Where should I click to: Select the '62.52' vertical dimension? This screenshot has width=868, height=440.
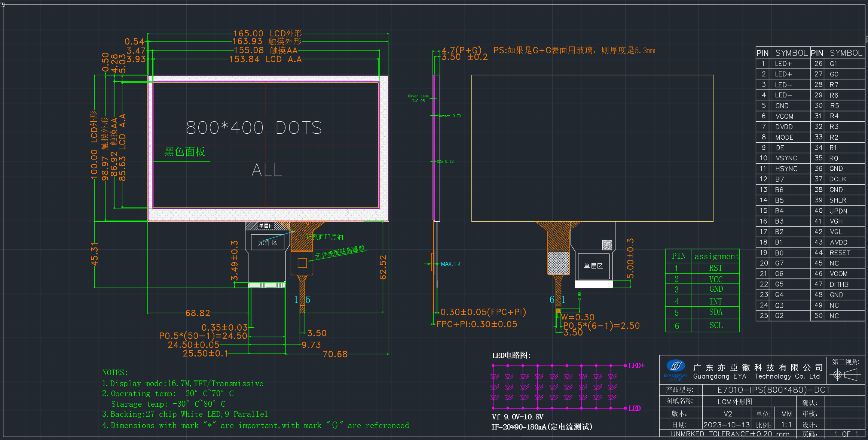(383, 267)
